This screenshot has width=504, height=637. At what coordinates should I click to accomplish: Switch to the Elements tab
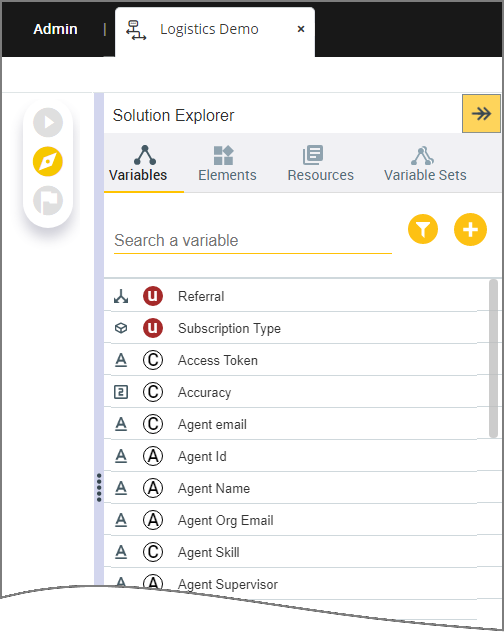[x=227, y=163]
